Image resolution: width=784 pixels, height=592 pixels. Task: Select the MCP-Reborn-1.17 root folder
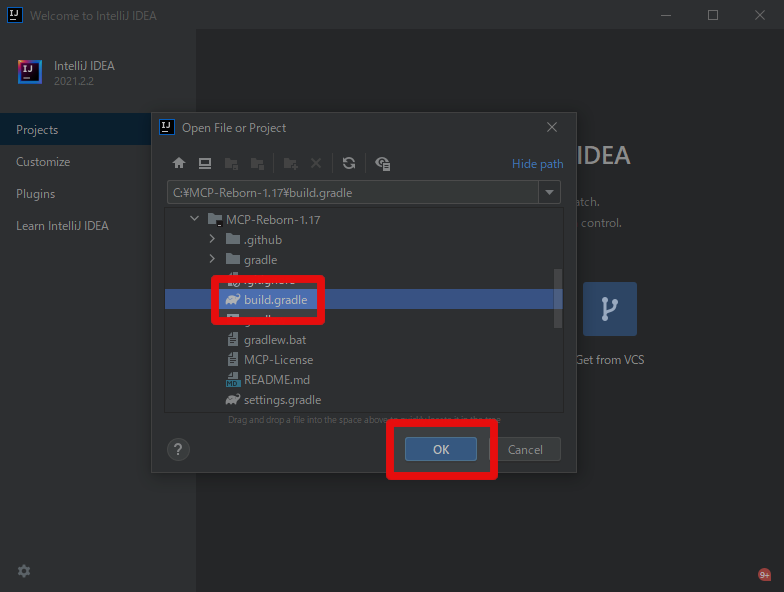coord(364,220)
